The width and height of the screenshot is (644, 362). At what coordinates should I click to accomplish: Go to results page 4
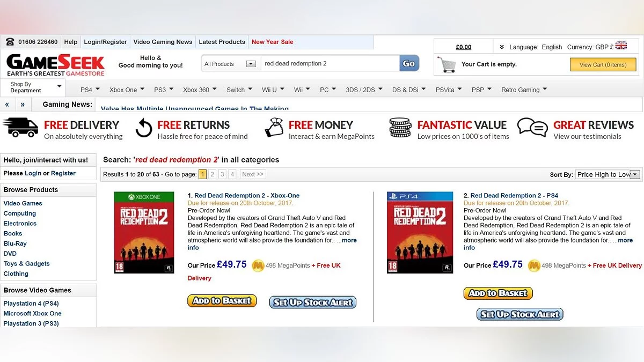tap(232, 174)
